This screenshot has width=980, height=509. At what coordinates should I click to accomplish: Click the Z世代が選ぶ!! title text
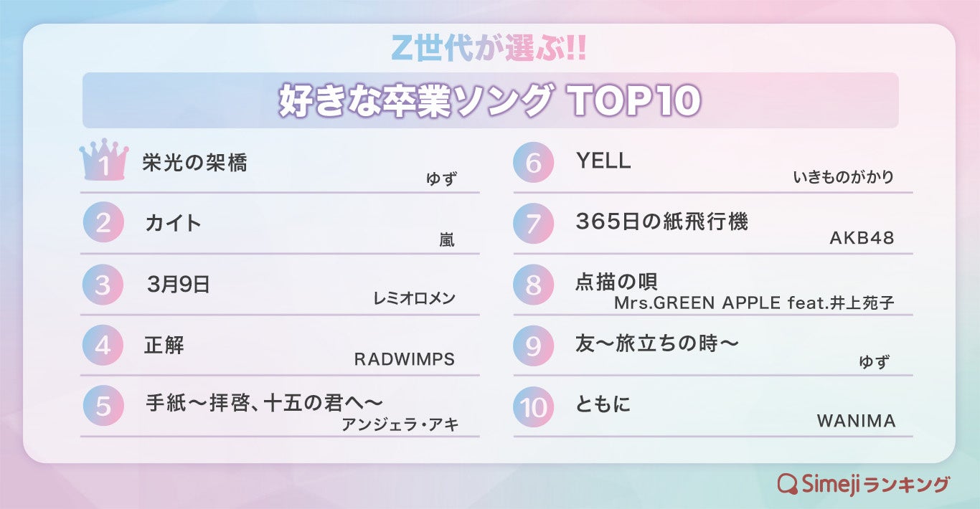click(x=490, y=48)
